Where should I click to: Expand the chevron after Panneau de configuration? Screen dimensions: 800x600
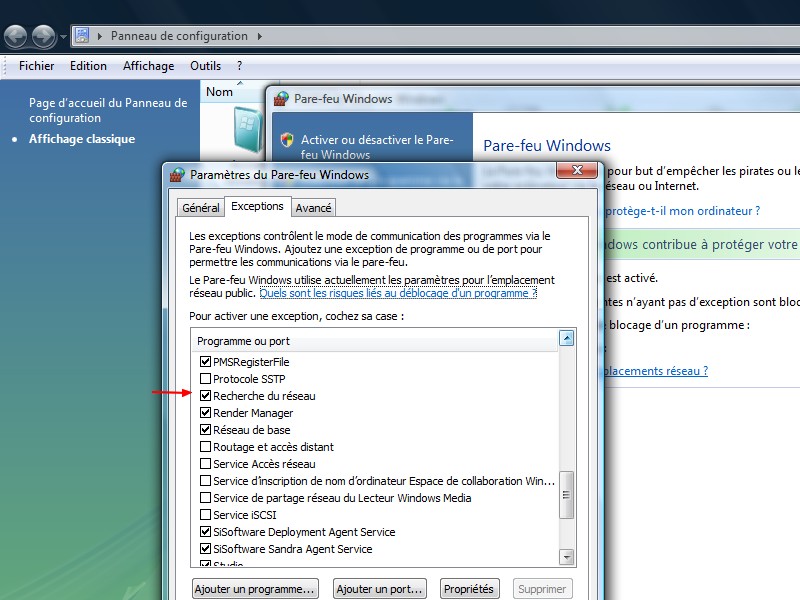pyautogui.click(x=260, y=36)
